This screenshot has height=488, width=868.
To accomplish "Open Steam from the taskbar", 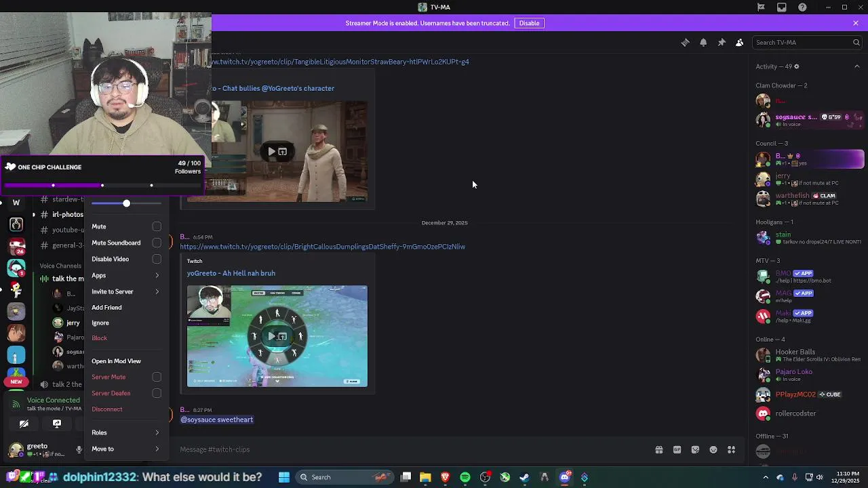I will tap(524, 477).
